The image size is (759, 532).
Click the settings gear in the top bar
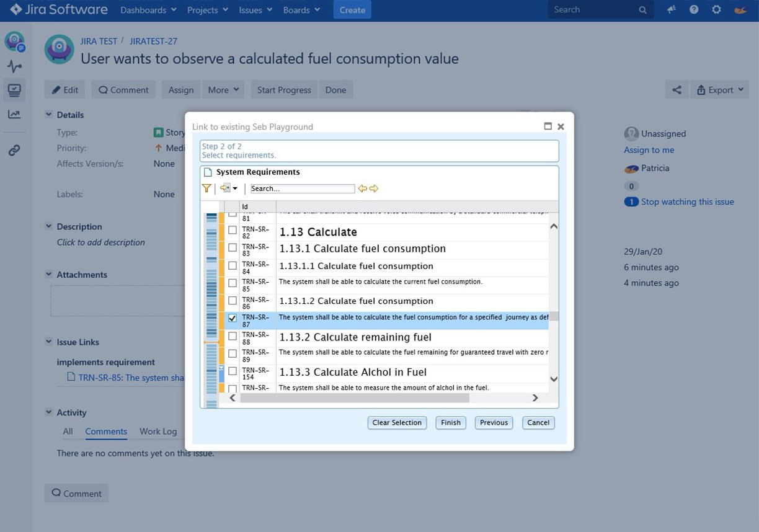[x=716, y=9]
